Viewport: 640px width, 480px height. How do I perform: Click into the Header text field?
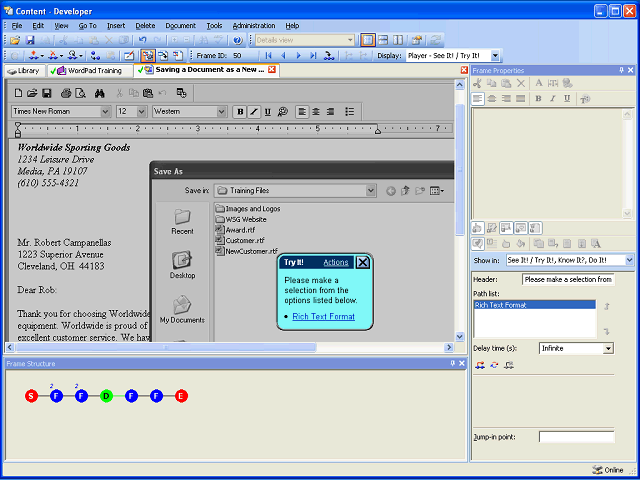(x=568, y=280)
